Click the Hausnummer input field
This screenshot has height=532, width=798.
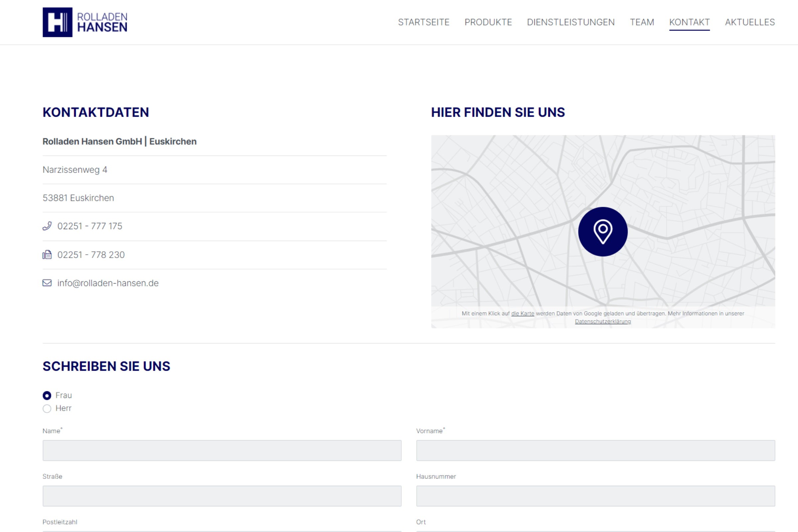[596, 496]
